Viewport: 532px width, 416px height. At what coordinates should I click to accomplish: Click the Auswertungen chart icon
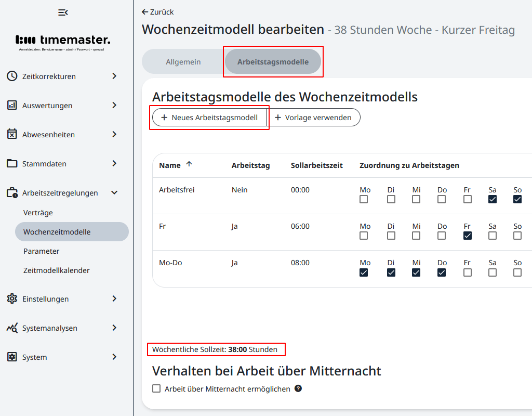pyautogui.click(x=12, y=105)
